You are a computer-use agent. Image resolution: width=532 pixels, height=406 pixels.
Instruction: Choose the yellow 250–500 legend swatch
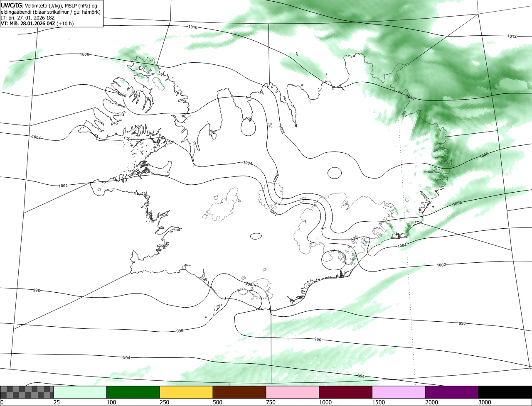click(186, 392)
